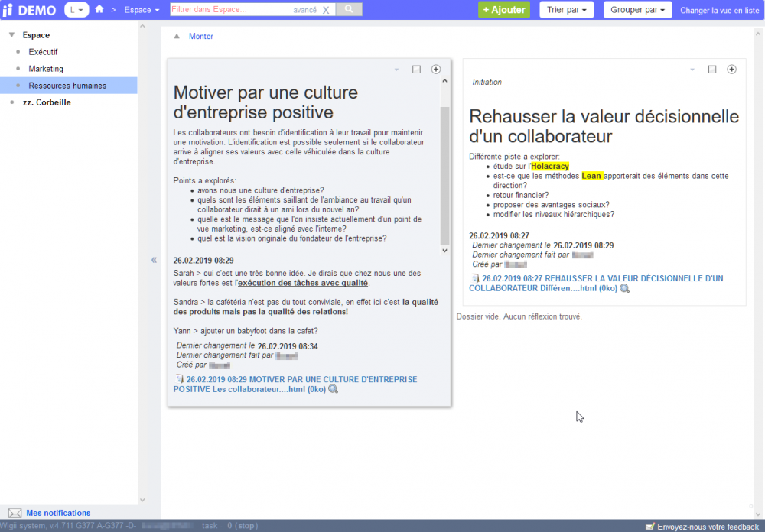
Task: Tick the checkbox on Rehausser card
Action: pyautogui.click(x=712, y=70)
